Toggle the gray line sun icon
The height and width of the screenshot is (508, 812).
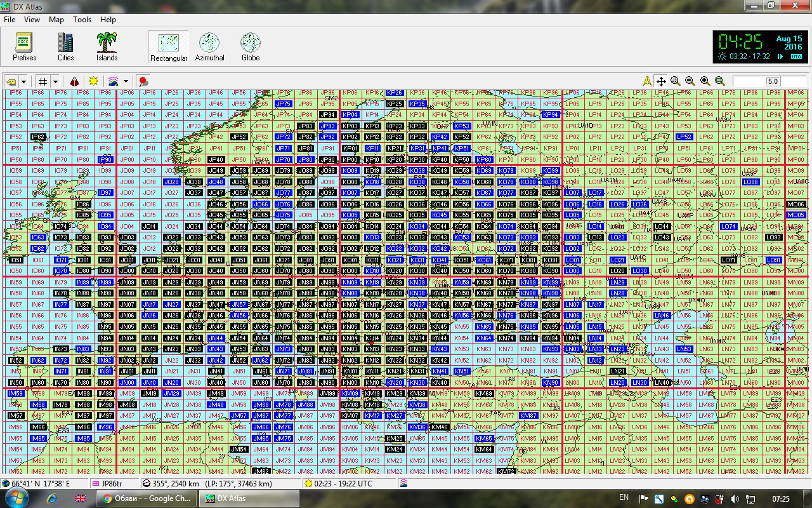[x=93, y=81]
